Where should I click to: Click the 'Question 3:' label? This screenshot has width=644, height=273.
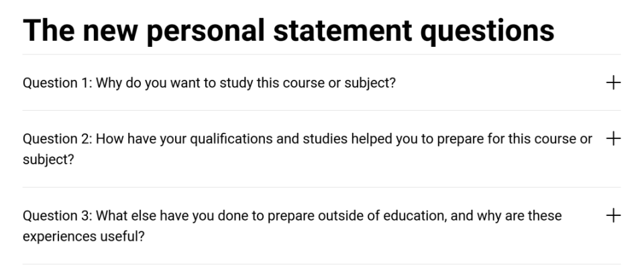click(x=56, y=216)
